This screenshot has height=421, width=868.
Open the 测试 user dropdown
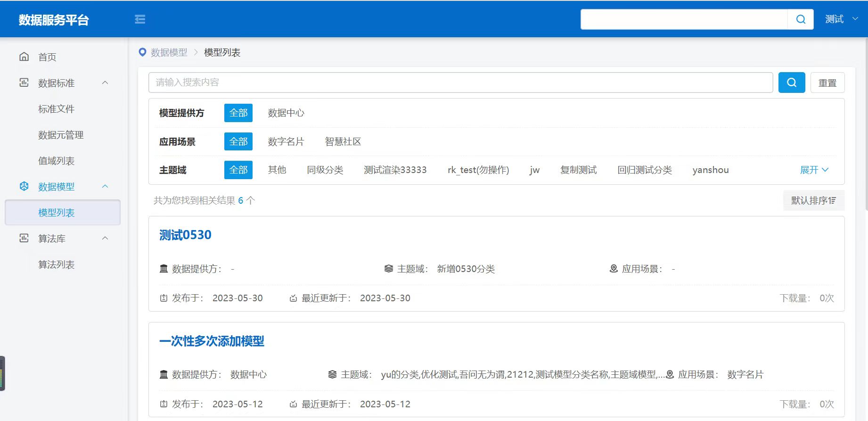842,19
